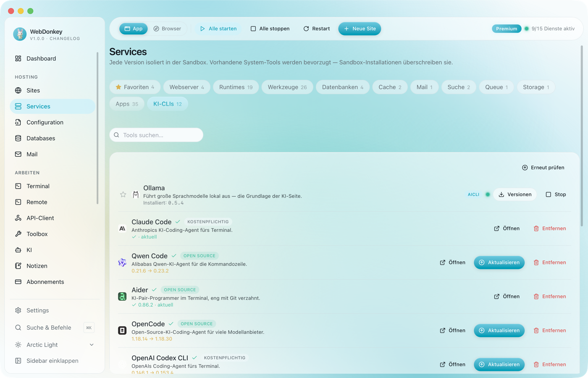
Task: Open the Databases section
Action: coord(53,138)
